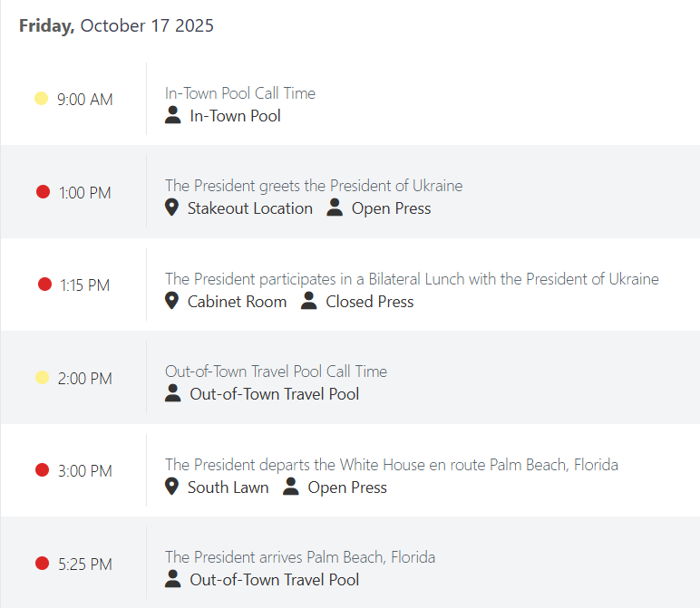Click the Friday, October 17 2025 date heading

click(x=116, y=25)
